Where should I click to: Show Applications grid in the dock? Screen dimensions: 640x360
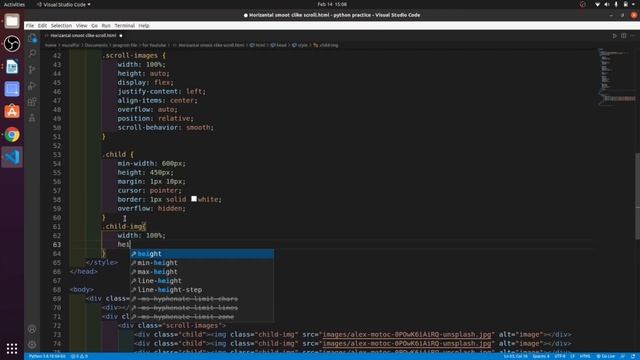[12, 348]
